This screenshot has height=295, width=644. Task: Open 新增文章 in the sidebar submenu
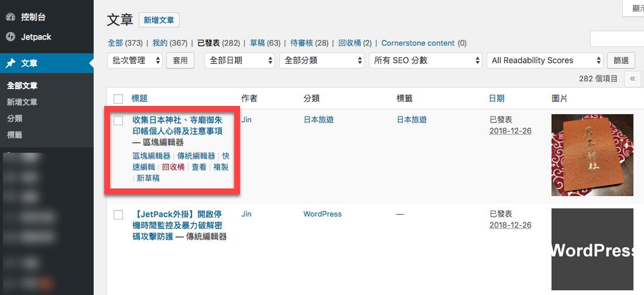pyautogui.click(x=22, y=102)
